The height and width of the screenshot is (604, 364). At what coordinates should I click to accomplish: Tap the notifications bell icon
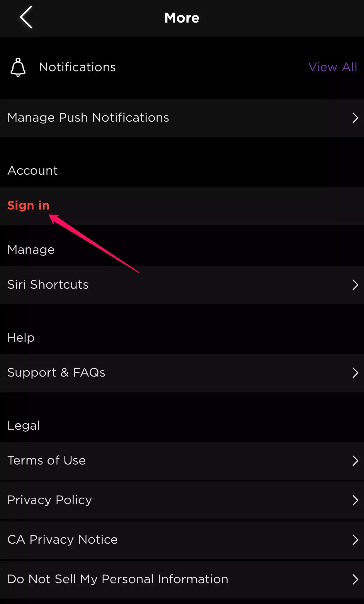[18, 67]
